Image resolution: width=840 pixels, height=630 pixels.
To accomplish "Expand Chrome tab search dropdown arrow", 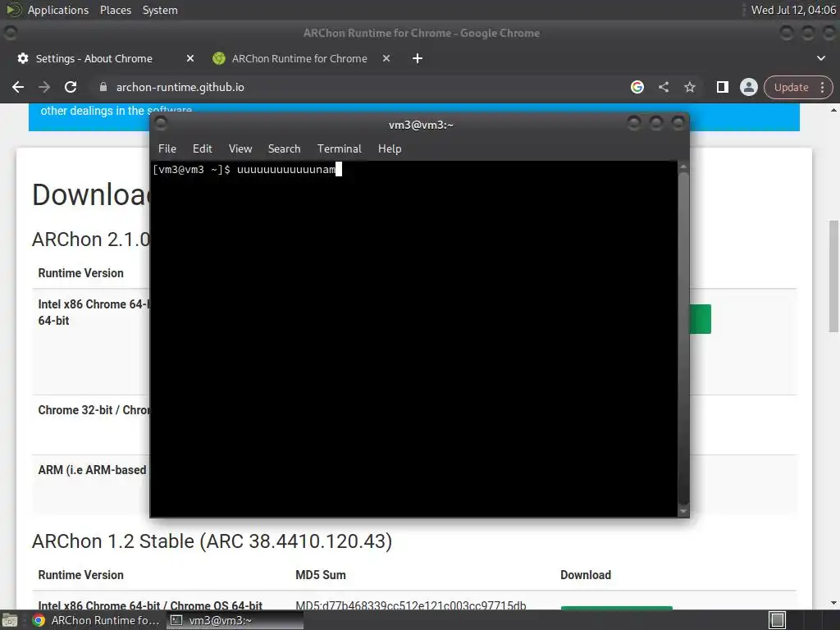I will tap(820, 58).
